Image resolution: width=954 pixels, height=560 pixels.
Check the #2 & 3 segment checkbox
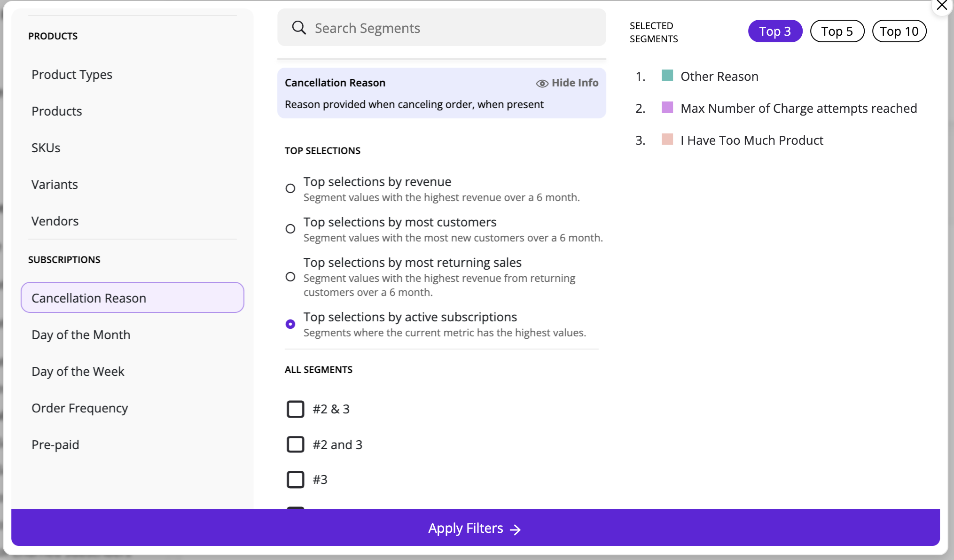pos(296,409)
